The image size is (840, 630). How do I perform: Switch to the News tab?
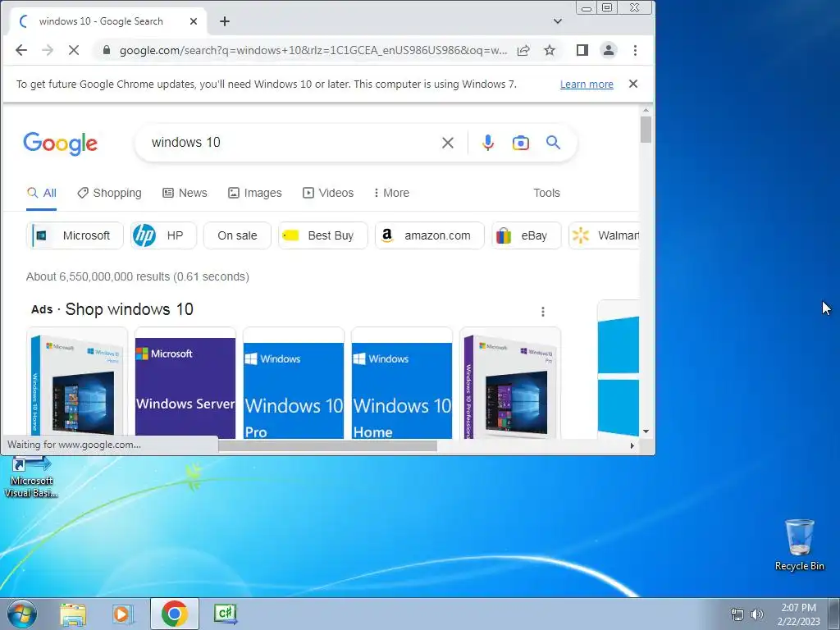(185, 193)
